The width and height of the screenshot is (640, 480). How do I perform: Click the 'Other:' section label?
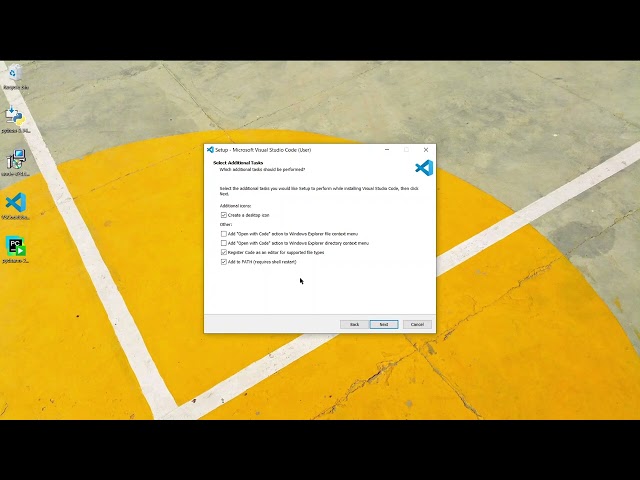(x=226, y=224)
